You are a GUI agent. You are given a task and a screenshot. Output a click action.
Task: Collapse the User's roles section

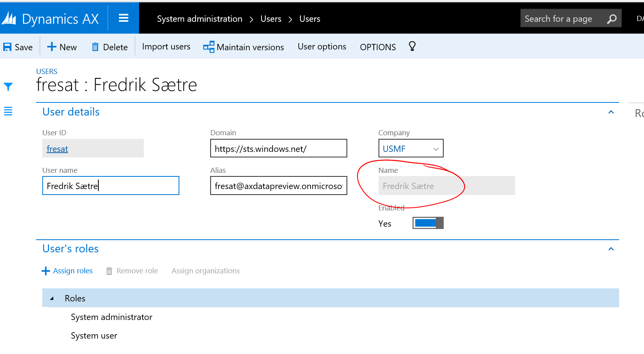(x=611, y=249)
